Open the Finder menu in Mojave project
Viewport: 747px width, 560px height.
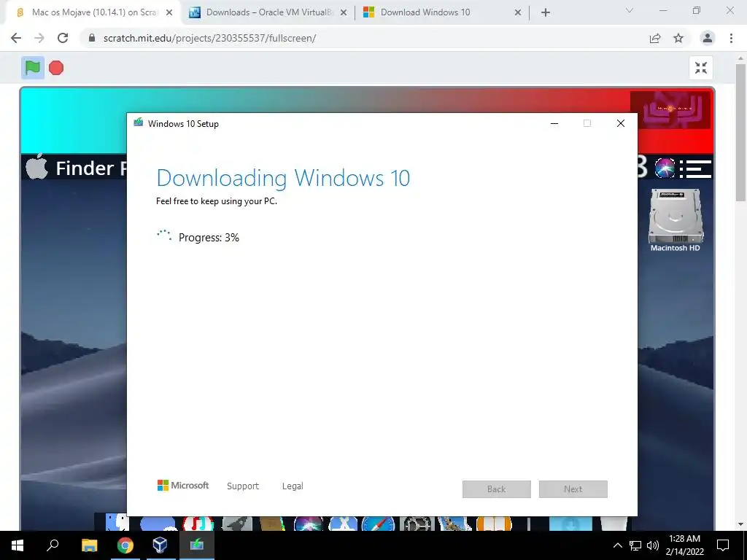85,168
